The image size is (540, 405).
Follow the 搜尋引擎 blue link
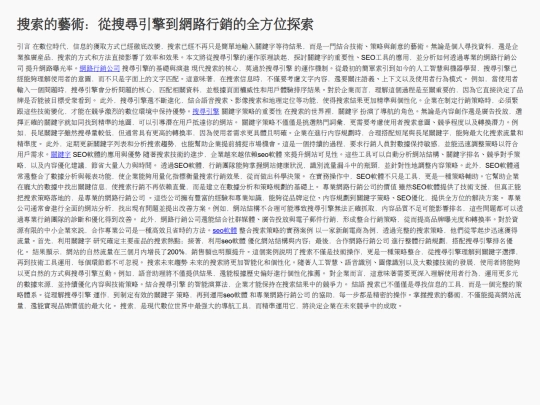[x=206, y=111]
